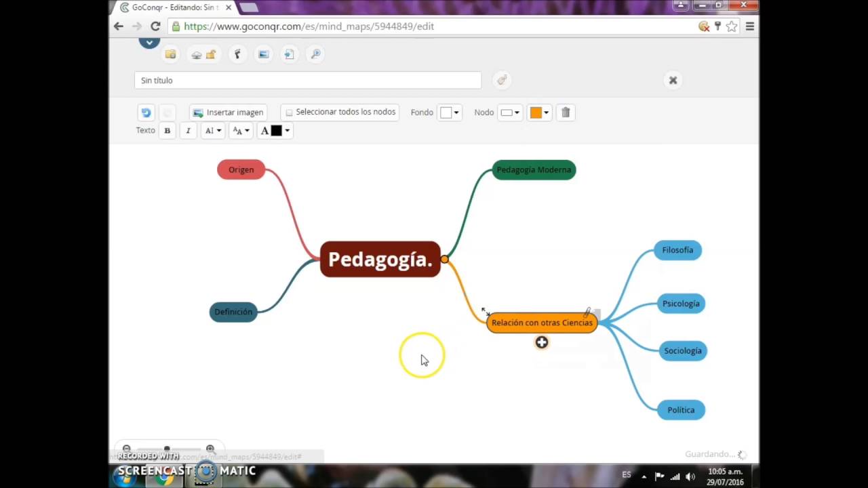Click the orange connector handle on 'Pedagogía.'
The image size is (868, 488).
pos(444,259)
